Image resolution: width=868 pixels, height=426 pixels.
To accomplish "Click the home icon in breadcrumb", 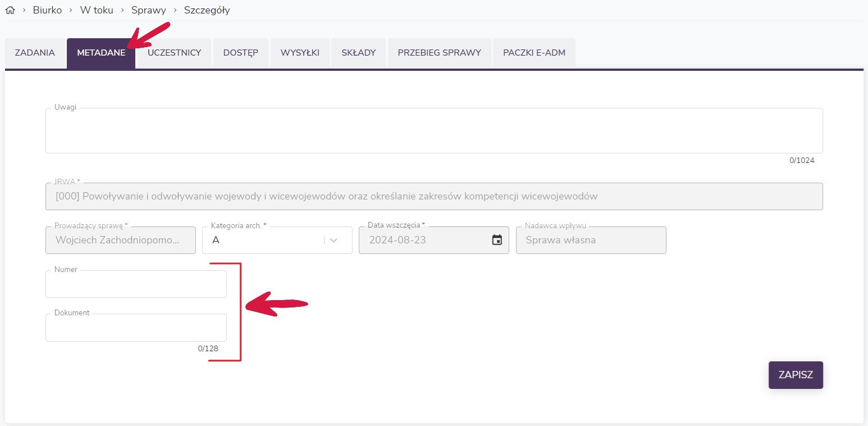I will [x=10, y=10].
